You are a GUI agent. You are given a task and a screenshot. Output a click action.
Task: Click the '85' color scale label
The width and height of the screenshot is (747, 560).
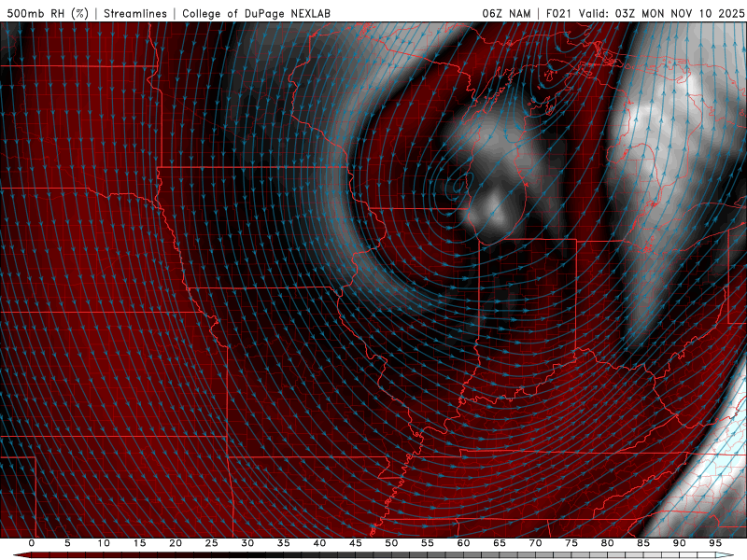pyautogui.click(x=643, y=543)
